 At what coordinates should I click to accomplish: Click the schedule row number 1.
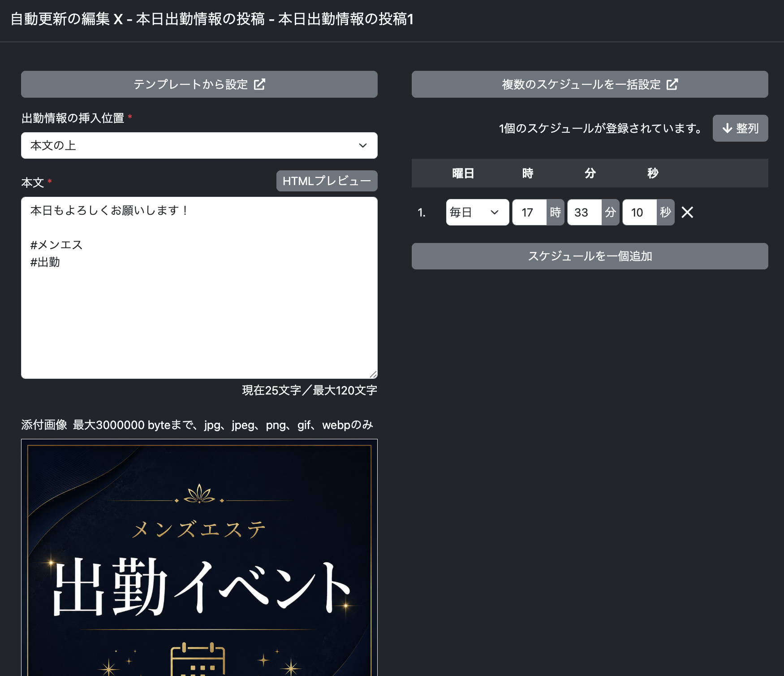(x=421, y=212)
